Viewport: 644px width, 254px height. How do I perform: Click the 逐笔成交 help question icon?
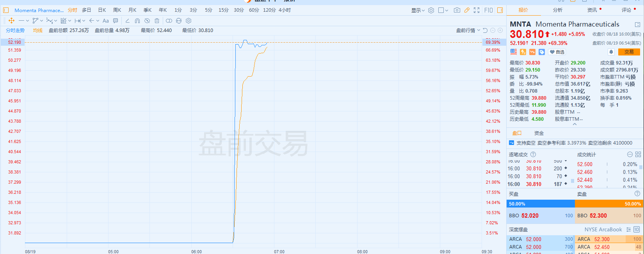click(x=533, y=154)
